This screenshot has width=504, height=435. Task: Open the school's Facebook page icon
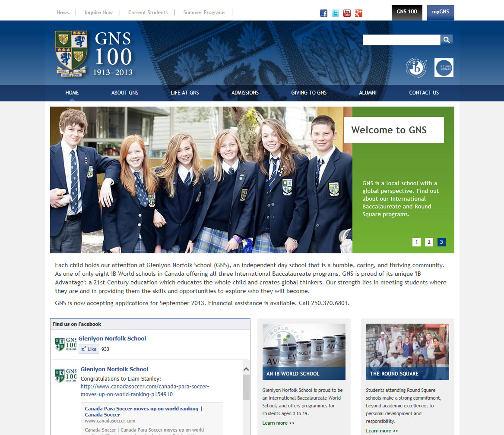click(x=323, y=13)
